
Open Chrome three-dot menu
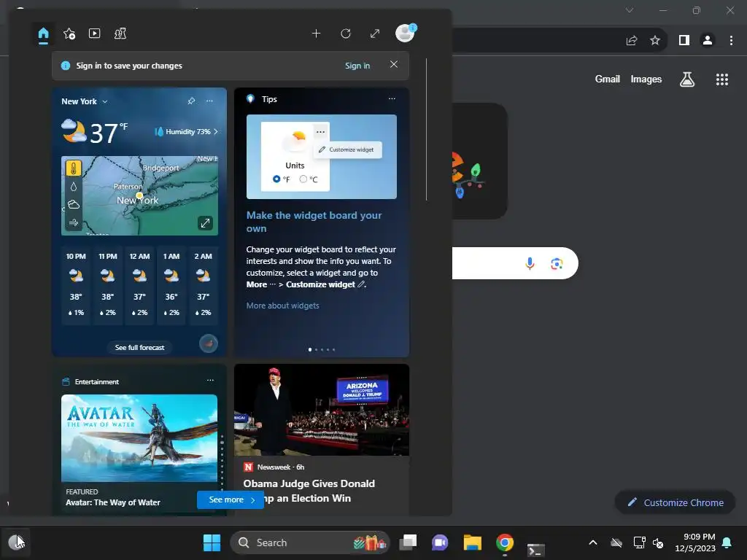[731, 41]
